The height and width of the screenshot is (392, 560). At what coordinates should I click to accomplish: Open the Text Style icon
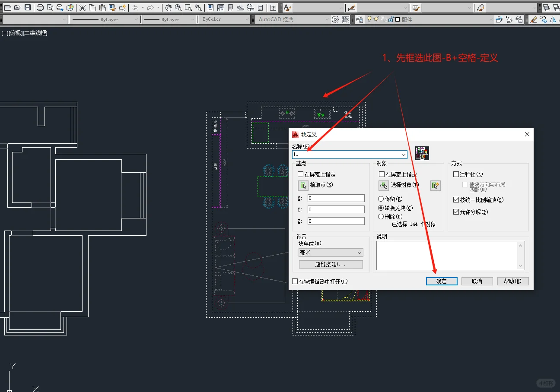coord(287,8)
